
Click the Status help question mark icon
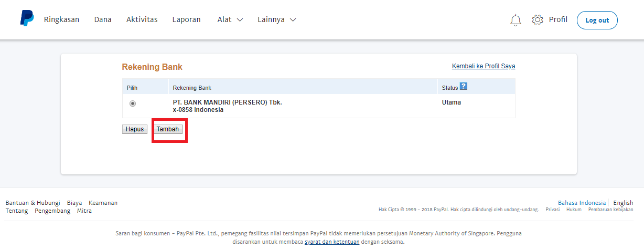(x=463, y=86)
